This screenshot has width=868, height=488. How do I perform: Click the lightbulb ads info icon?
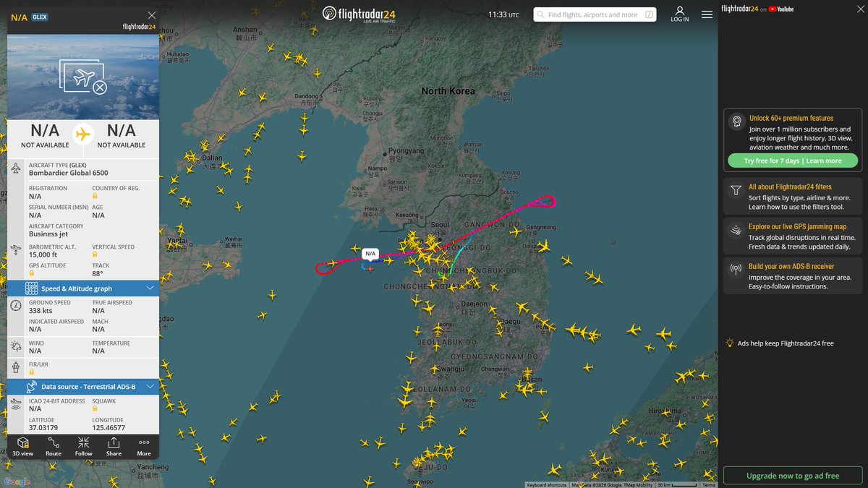(731, 343)
